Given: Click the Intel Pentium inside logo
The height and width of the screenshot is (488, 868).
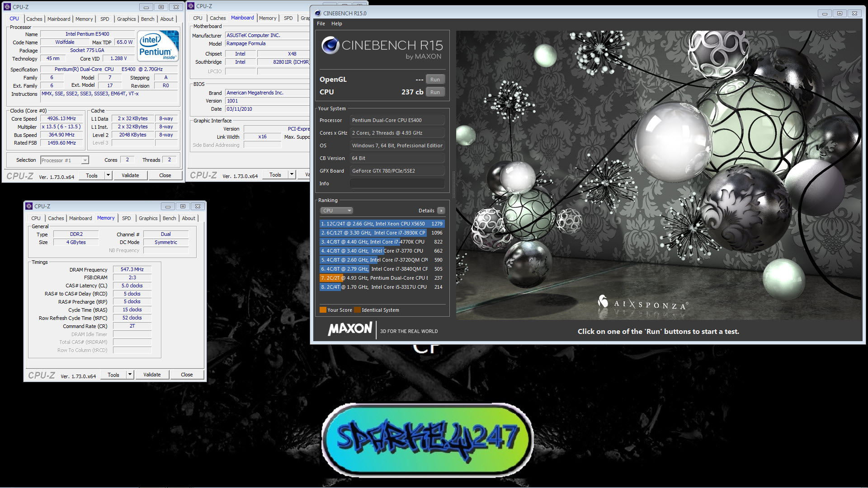Looking at the screenshot, I should point(158,46).
